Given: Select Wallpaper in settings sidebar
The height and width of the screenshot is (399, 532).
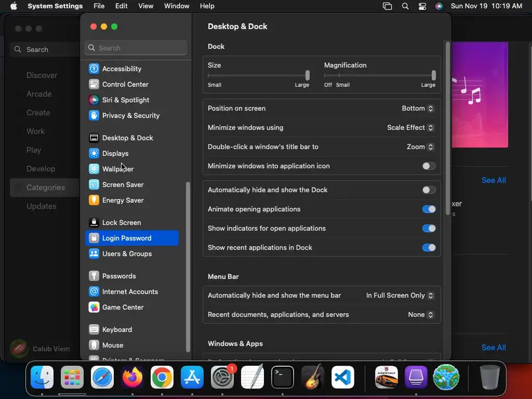Looking at the screenshot, I should pos(132,169).
